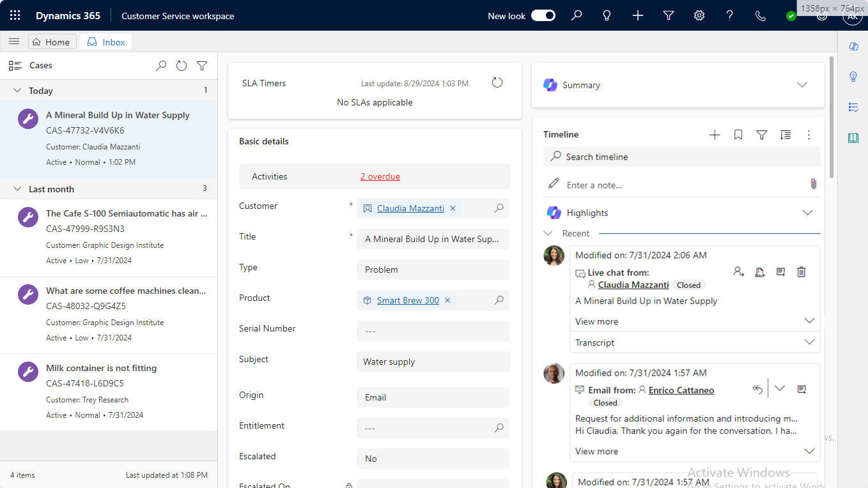Select the Inbox tab
The image size is (868, 488).
pyautogui.click(x=106, y=42)
